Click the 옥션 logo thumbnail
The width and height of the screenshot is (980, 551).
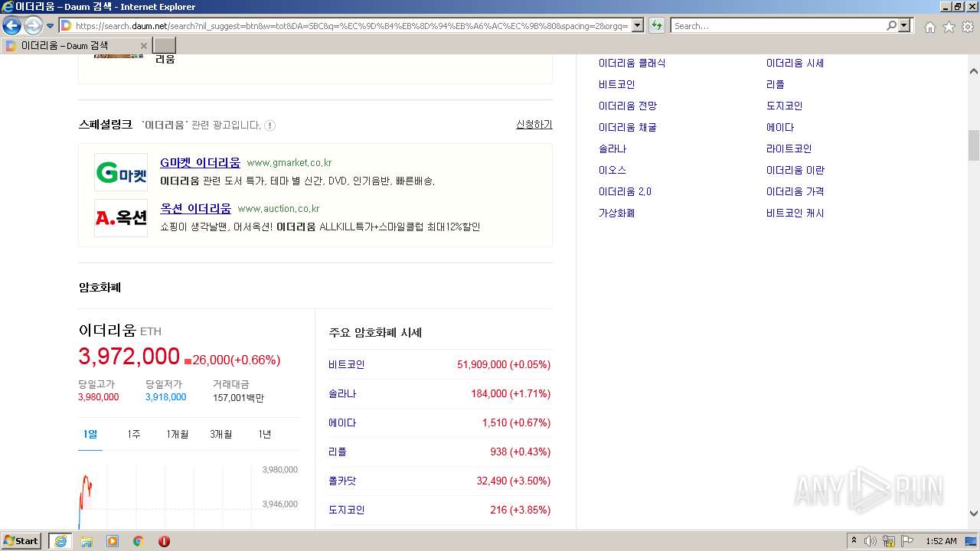121,218
